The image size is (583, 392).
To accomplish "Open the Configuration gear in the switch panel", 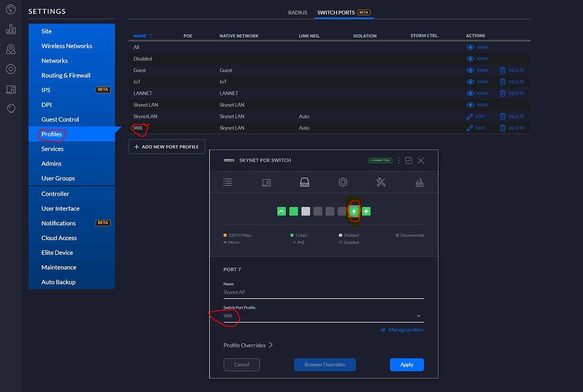I will tap(342, 182).
